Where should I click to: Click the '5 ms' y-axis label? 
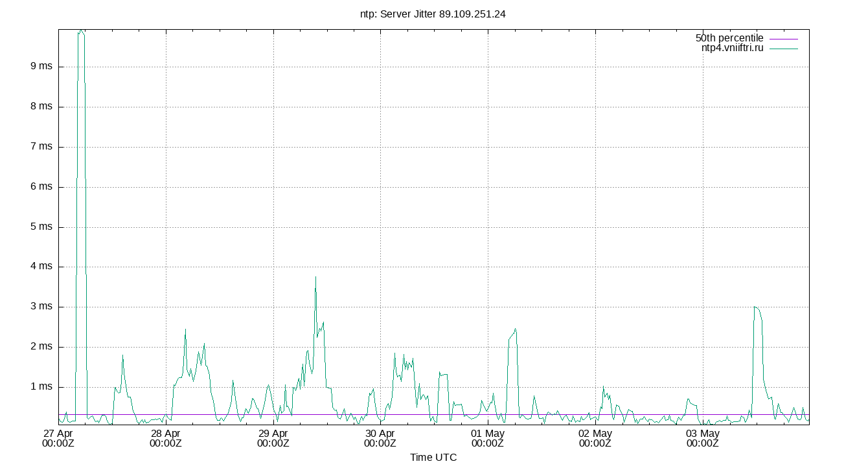(41, 227)
